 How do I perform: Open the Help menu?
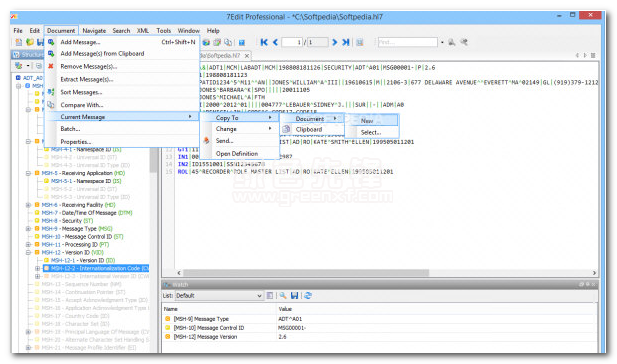pyautogui.click(x=213, y=31)
